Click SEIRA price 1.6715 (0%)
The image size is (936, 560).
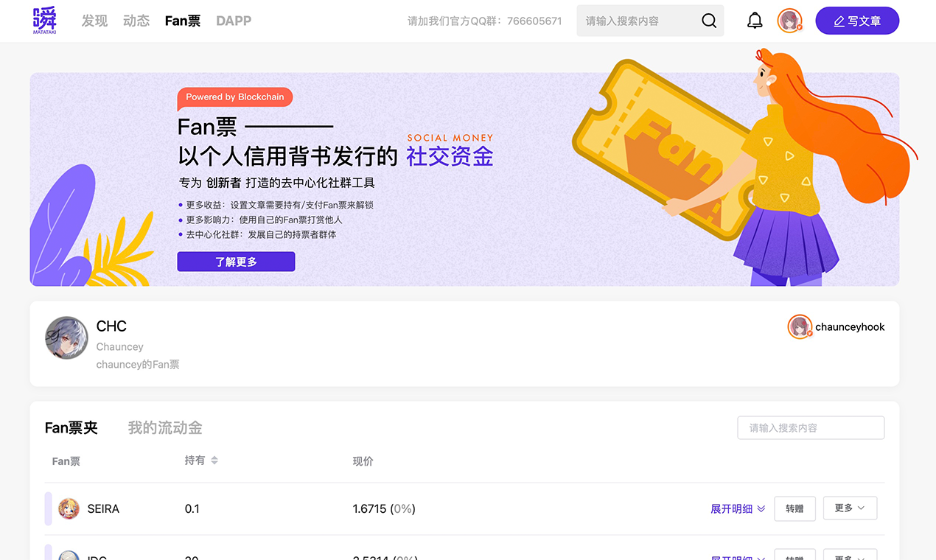tap(384, 509)
